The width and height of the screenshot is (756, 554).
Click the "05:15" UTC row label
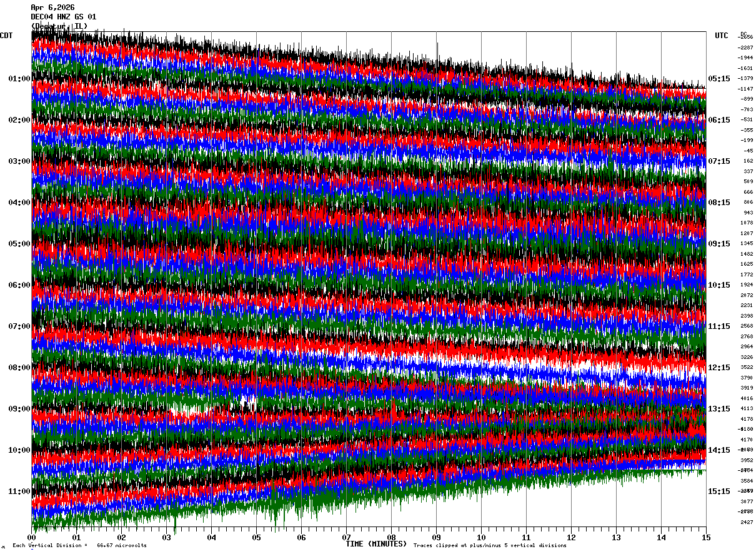[x=719, y=79]
